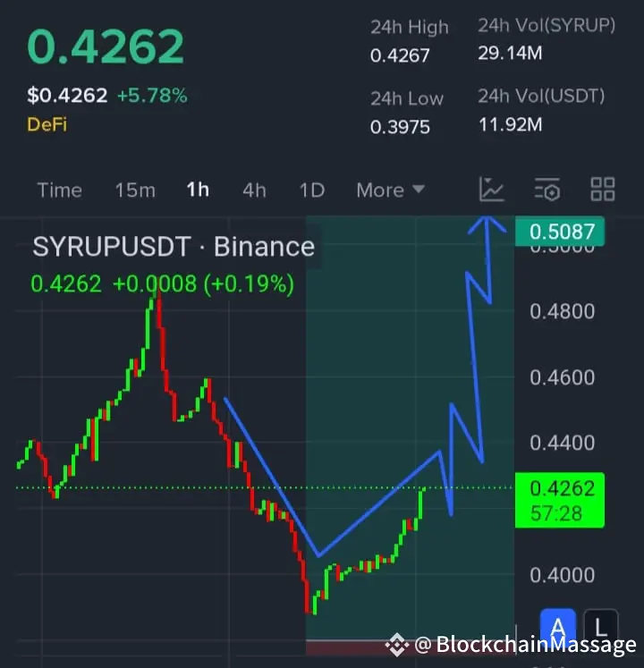The width and height of the screenshot is (644, 668).
Task: Click the $0.4262 dollar price
Action: (67, 96)
